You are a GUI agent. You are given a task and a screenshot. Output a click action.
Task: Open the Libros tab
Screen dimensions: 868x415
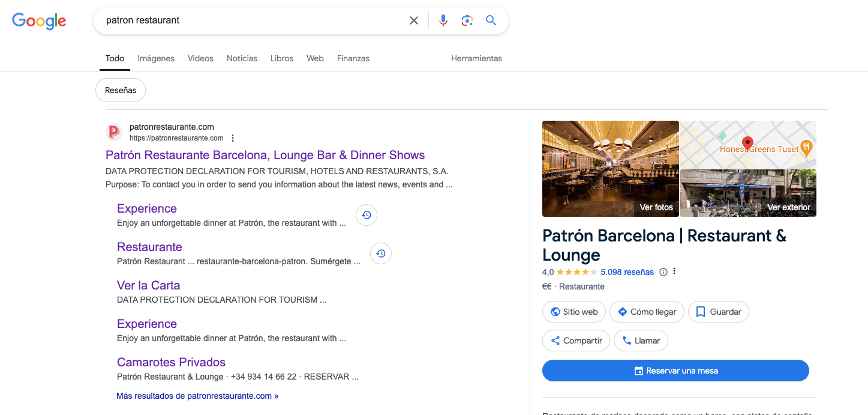[x=282, y=58]
